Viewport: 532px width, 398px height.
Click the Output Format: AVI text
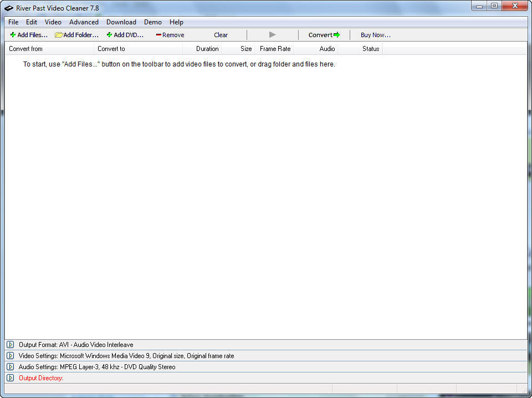pyautogui.click(x=76, y=345)
